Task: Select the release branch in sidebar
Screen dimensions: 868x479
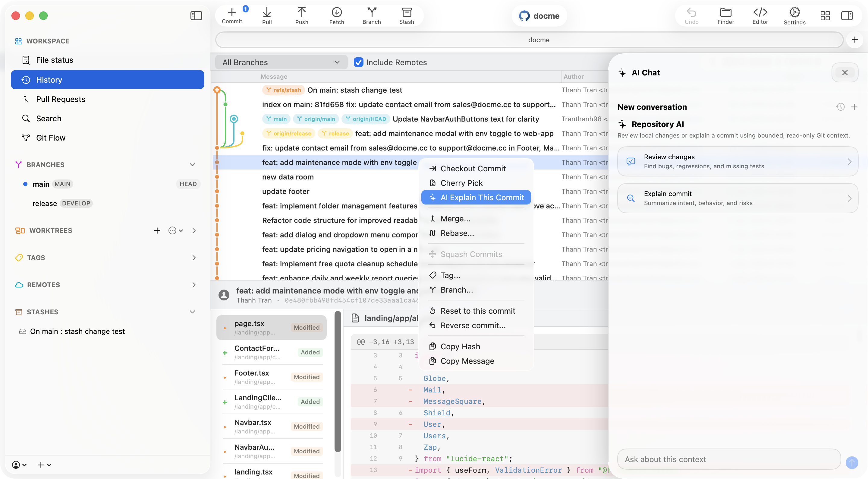Action: click(107, 203)
